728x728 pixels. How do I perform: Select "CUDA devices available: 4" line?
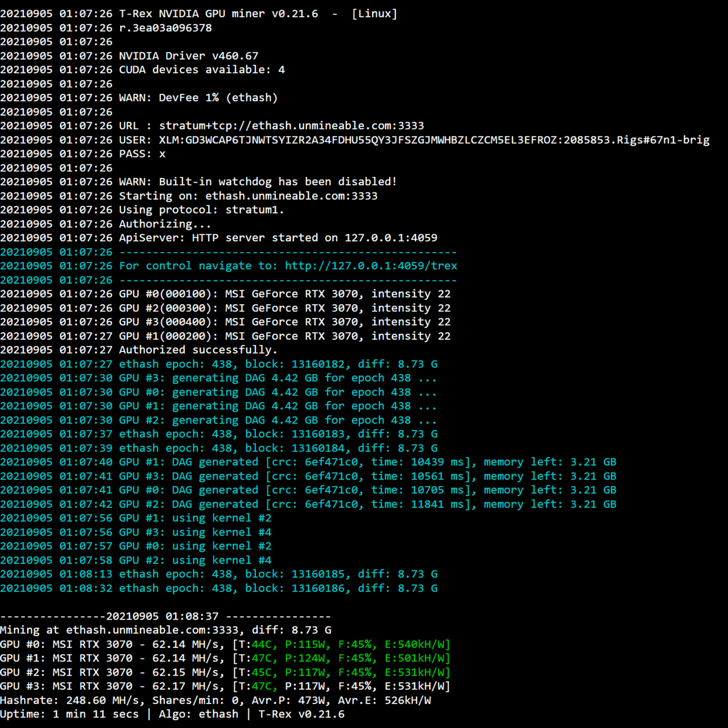pyautogui.click(x=202, y=70)
